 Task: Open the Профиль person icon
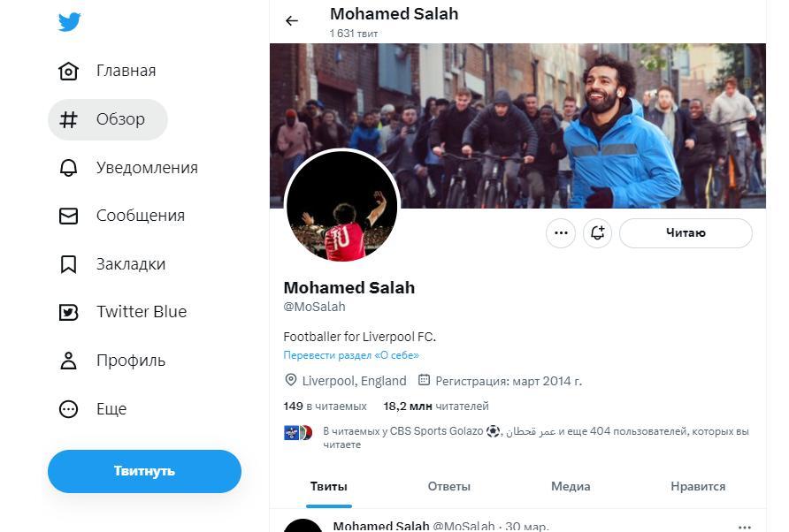pyautogui.click(x=68, y=361)
